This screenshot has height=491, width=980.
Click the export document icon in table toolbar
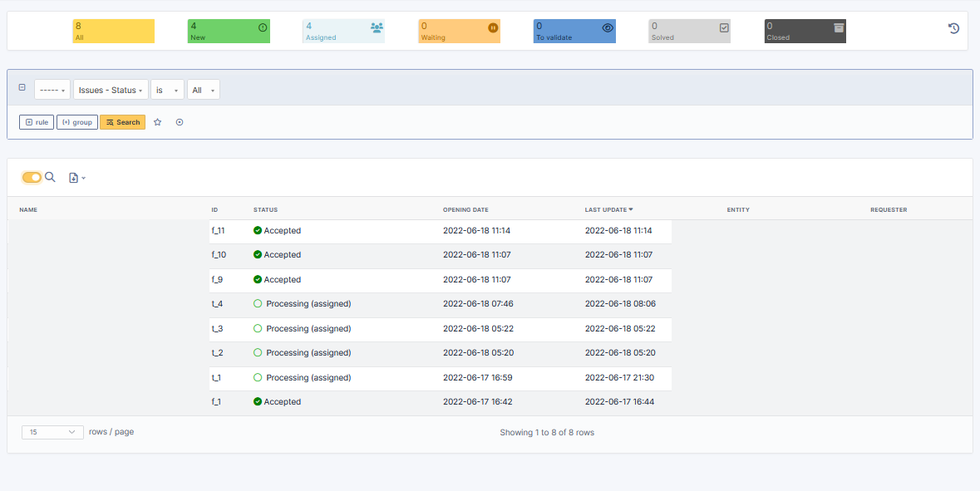(75, 177)
